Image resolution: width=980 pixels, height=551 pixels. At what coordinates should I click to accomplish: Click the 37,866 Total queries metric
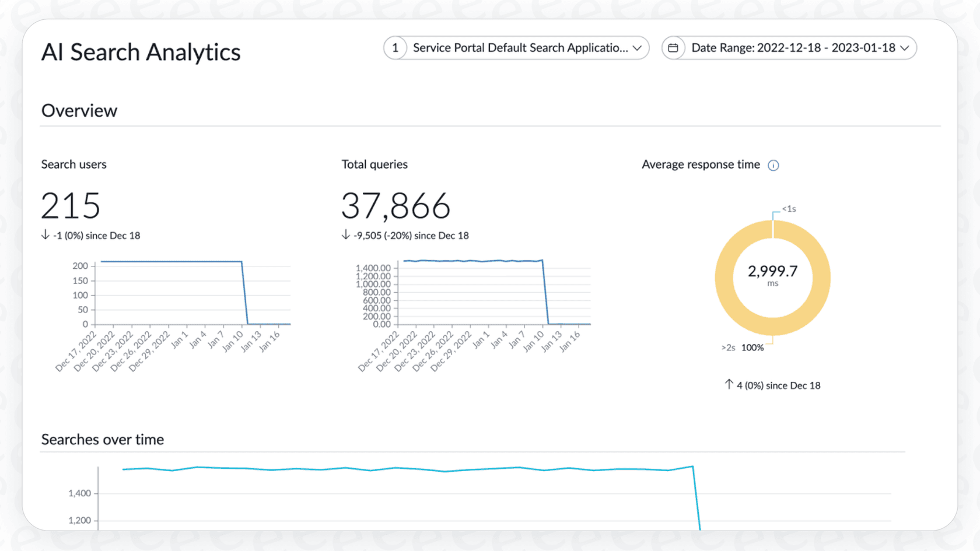click(395, 205)
